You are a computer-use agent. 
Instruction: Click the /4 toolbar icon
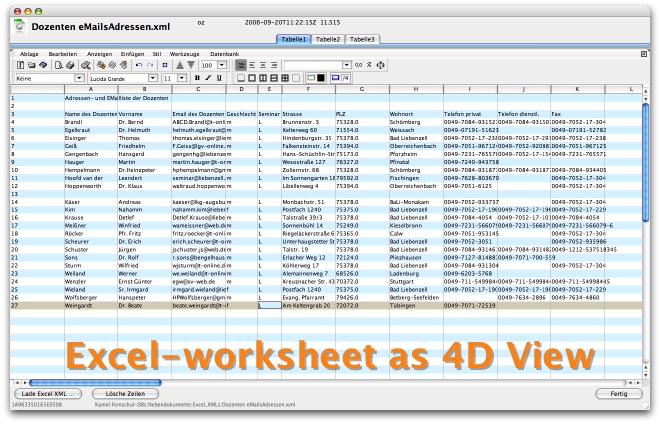346,78
